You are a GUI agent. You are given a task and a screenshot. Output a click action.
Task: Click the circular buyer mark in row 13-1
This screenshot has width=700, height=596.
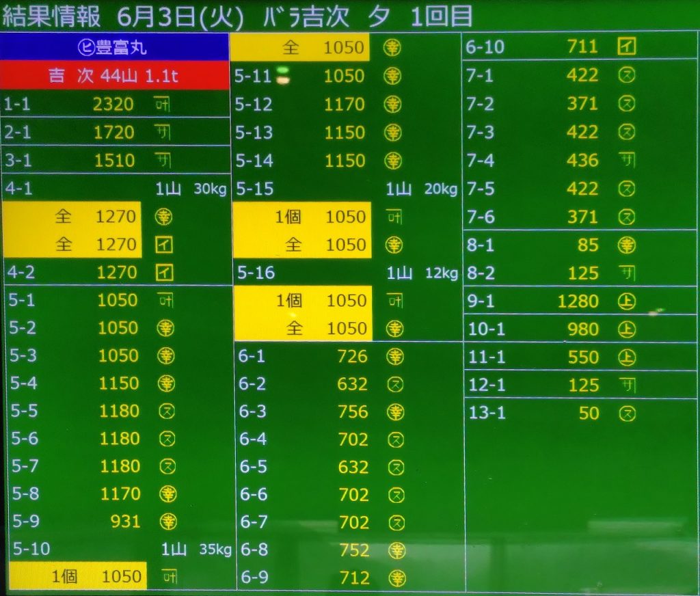click(x=626, y=413)
